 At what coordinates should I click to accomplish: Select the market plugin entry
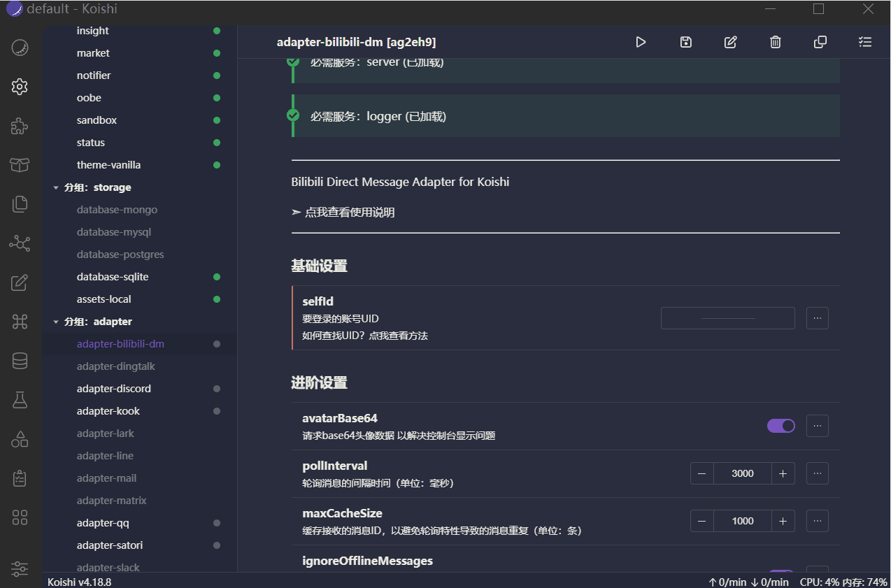139,53
